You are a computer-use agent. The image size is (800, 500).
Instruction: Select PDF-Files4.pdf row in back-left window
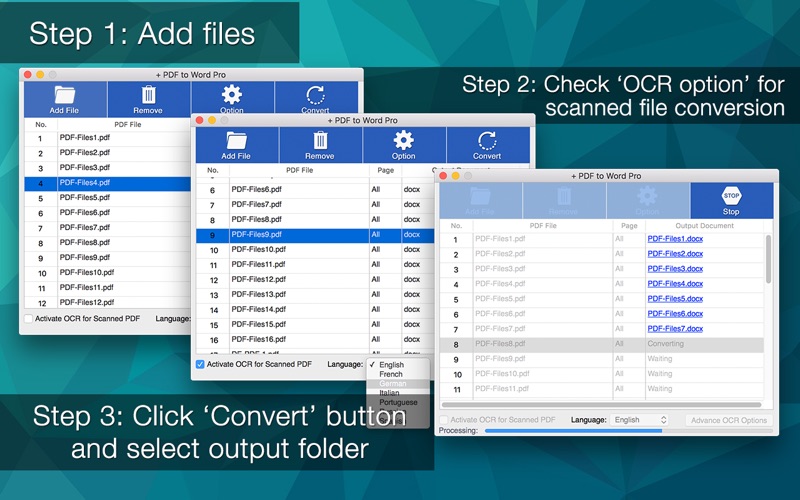[x=108, y=183]
